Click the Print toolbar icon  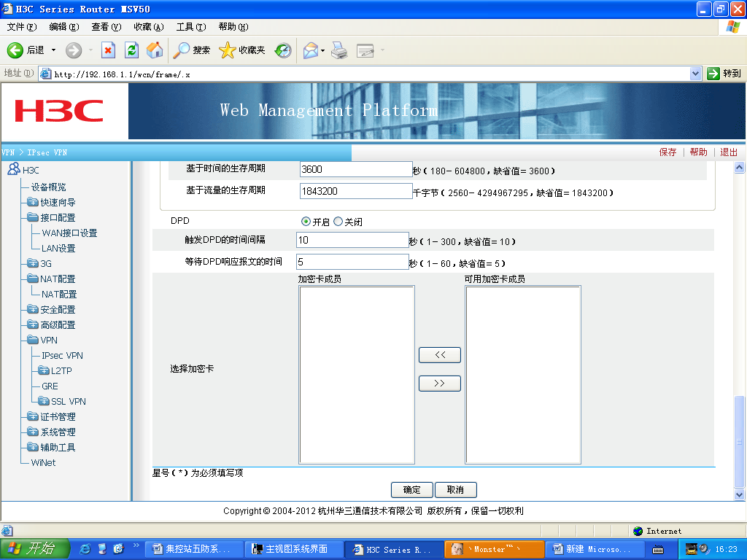coord(339,50)
